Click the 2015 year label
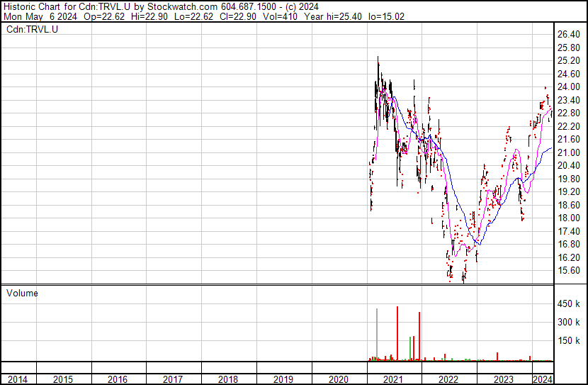 pyautogui.click(x=62, y=379)
